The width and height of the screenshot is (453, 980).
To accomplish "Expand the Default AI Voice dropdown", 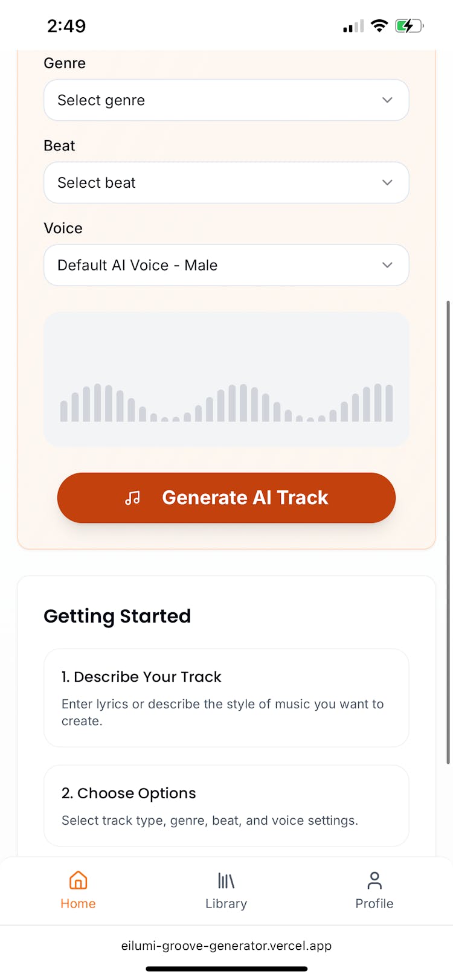I will 226,265.
